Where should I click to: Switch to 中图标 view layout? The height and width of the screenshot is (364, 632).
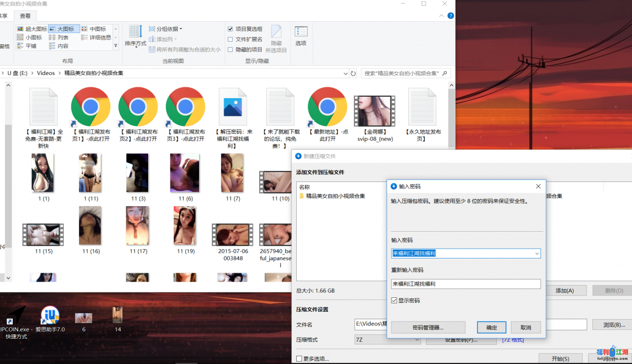click(84, 29)
